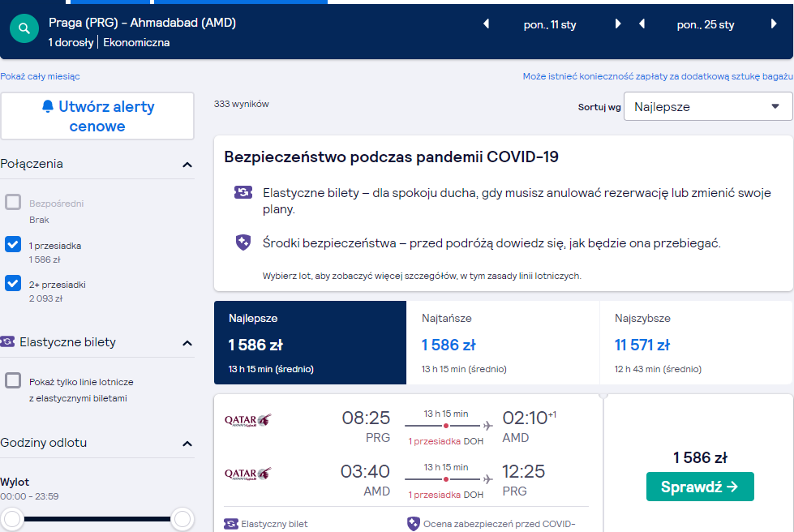Click the pon. 11 sty departure date
This screenshot has height=532, width=794.
tap(550, 24)
